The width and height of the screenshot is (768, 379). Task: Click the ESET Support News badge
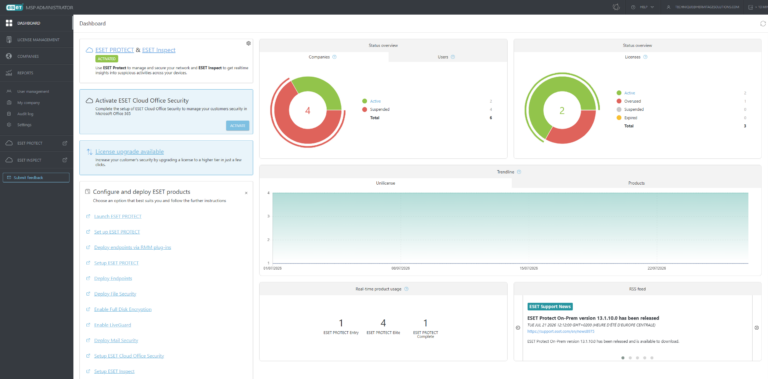coord(550,307)
